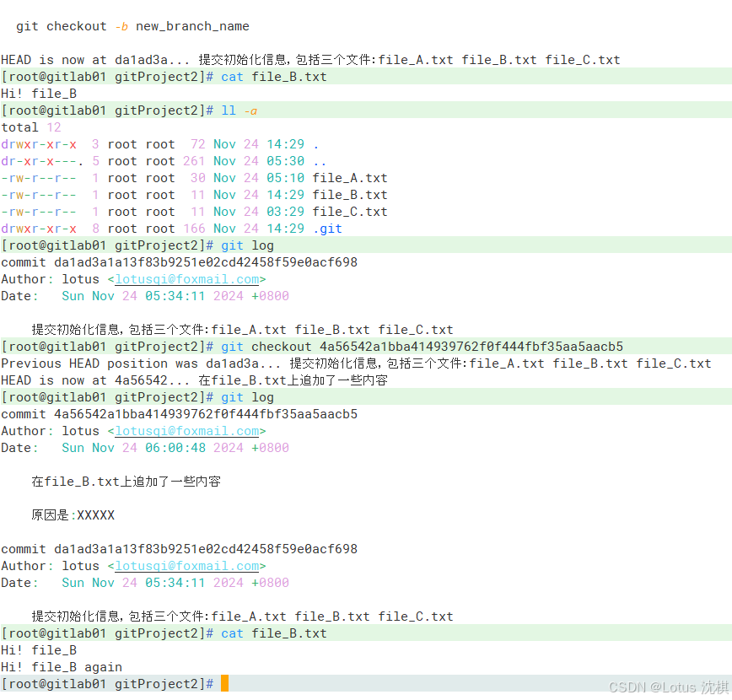The width and height of the screenshot is (732, 700).
Task: Click the 'Previous HEAD position was da1ad3a' line
Action: [x=356, y=363]
